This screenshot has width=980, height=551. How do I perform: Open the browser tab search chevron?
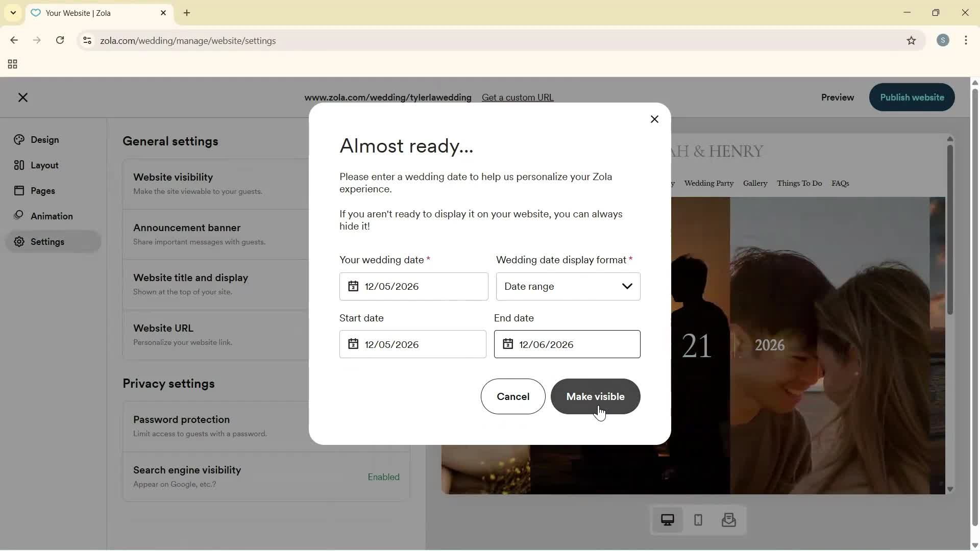(13, 13)
